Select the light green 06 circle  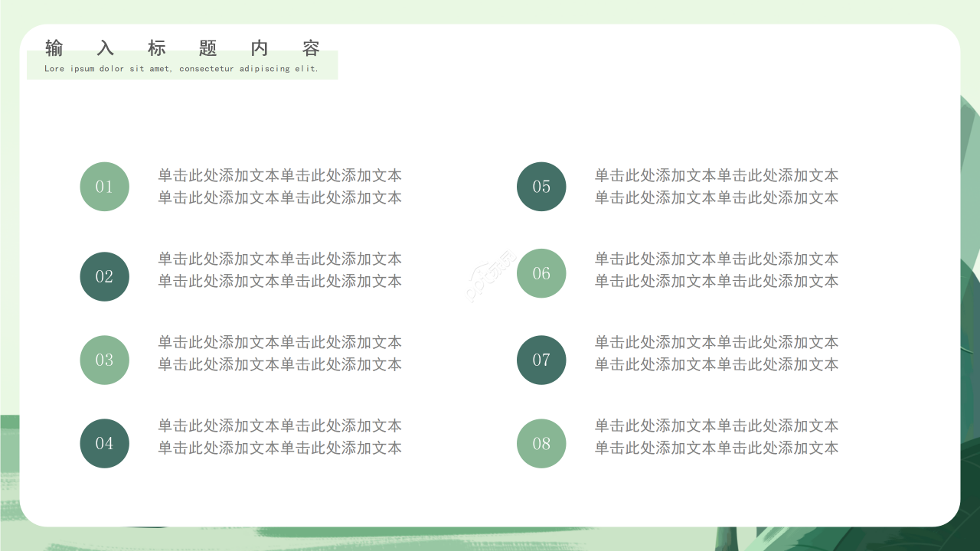tap(541, 273)
